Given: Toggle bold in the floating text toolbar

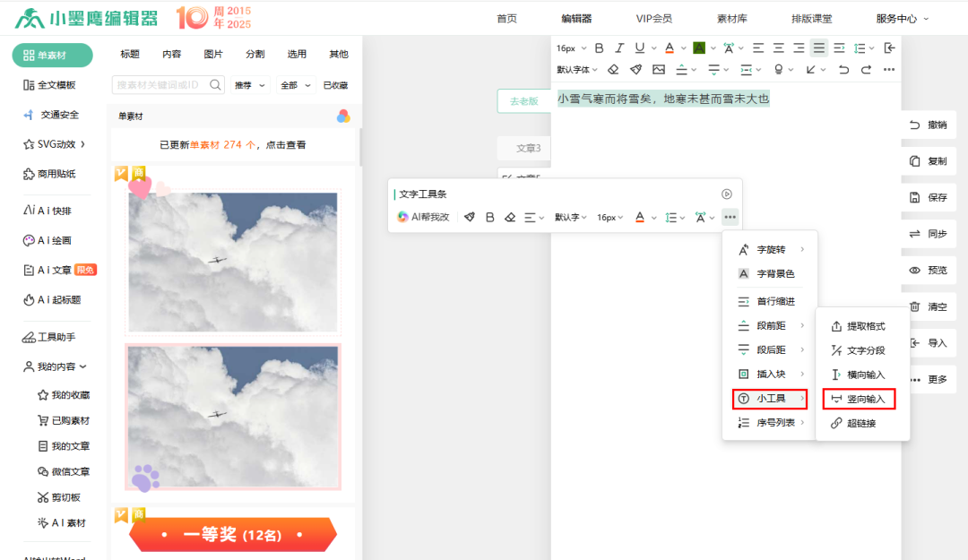Looking at the screenshot, I should click(489, 217).
